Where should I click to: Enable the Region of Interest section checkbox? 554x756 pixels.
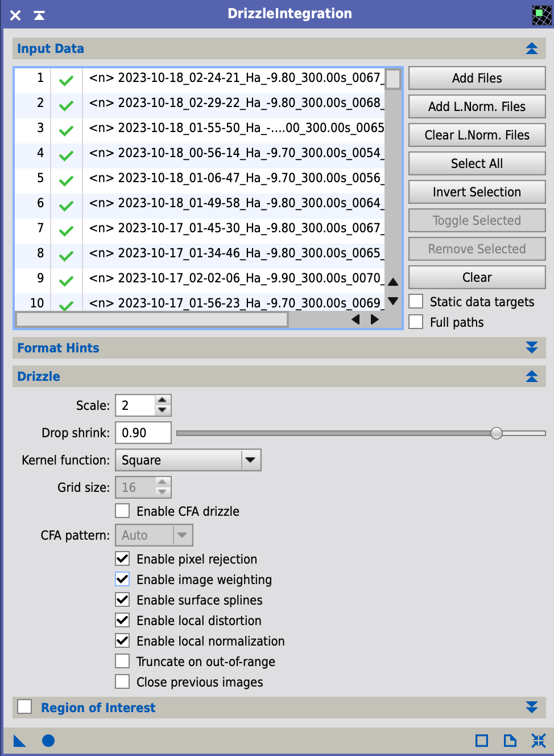24,706
